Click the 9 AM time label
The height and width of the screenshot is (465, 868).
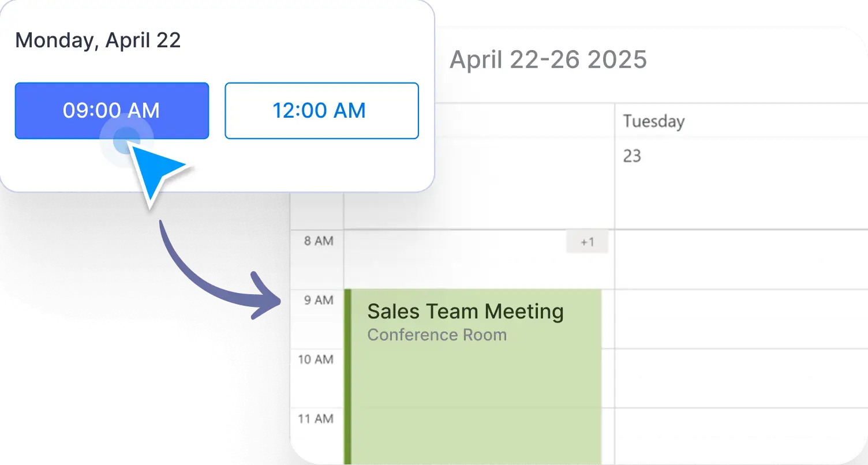click(x=319, y=300)
